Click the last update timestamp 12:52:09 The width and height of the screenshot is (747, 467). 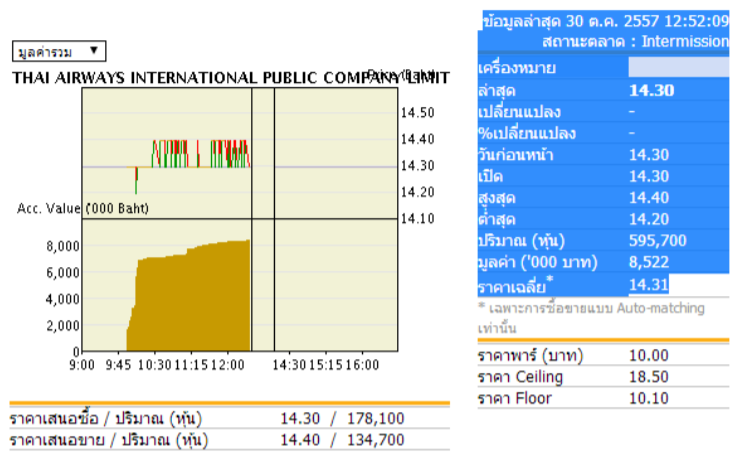tap(697, 21)
